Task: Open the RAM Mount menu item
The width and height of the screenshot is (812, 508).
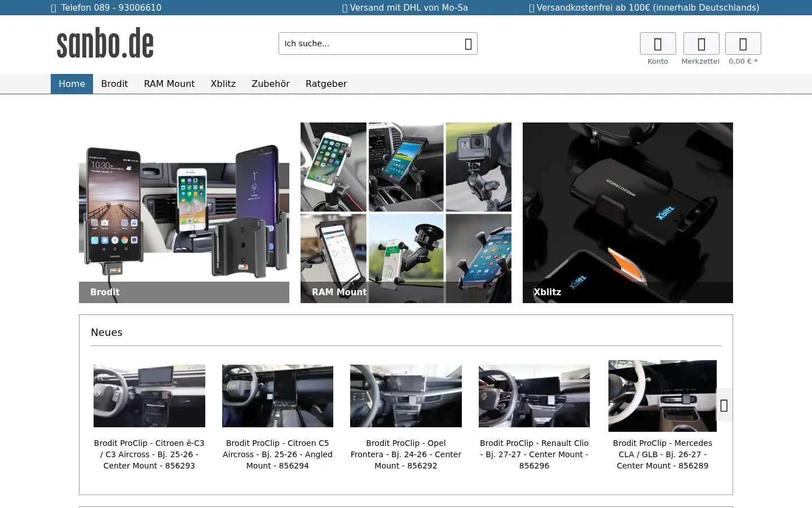Action: (x=169, y=84)
